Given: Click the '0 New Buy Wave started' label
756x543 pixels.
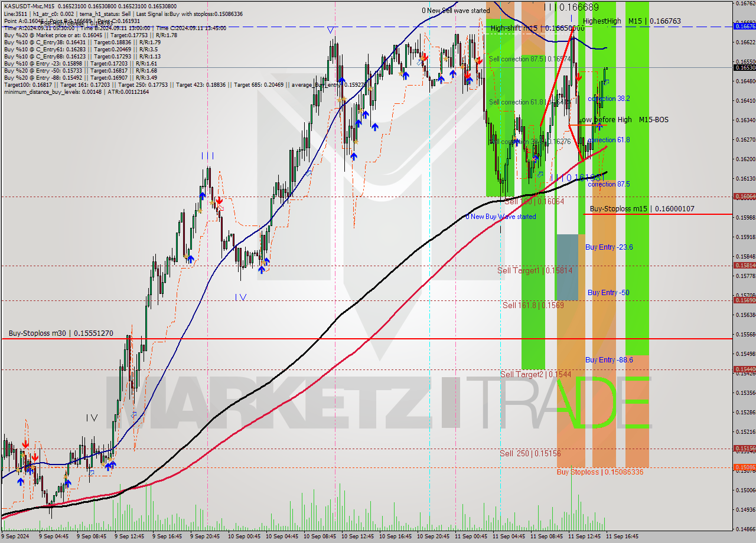Looking at the screenshot, I should click(501, 217).
